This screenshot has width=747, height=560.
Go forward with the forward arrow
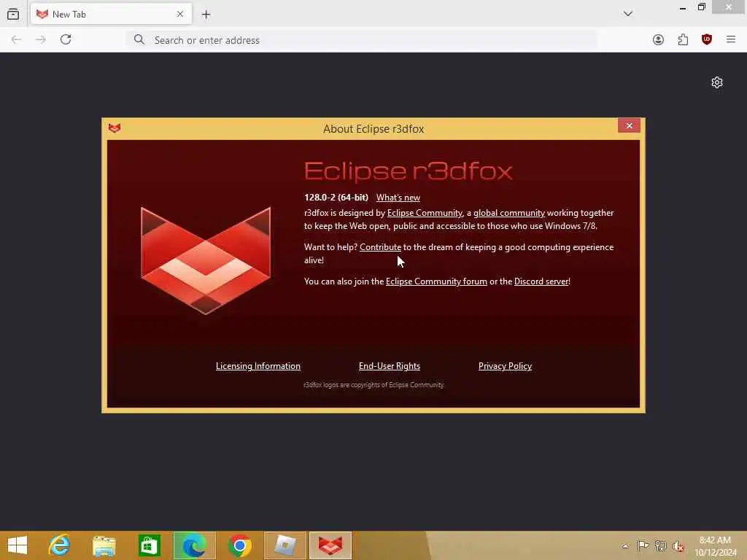tap(41, 39)
